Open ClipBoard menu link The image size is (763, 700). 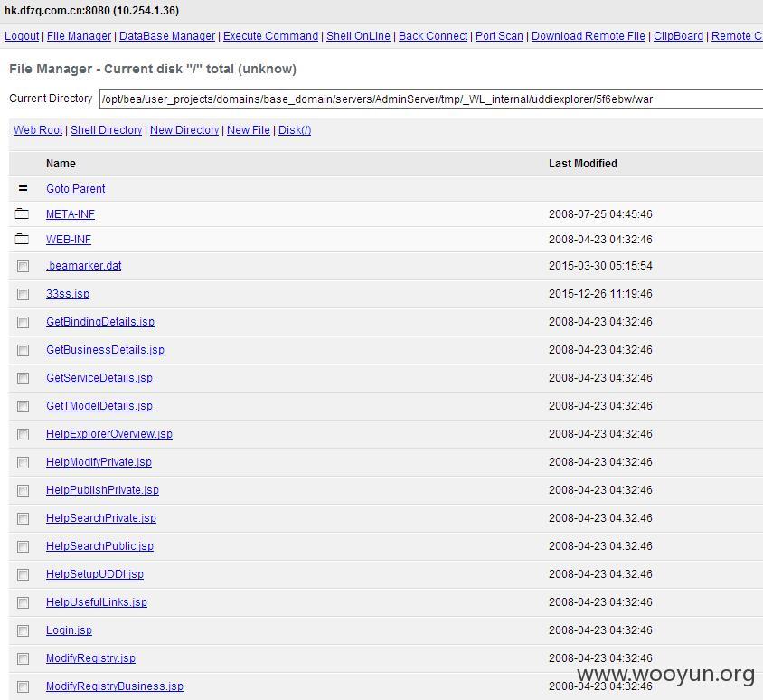point(678,36)
